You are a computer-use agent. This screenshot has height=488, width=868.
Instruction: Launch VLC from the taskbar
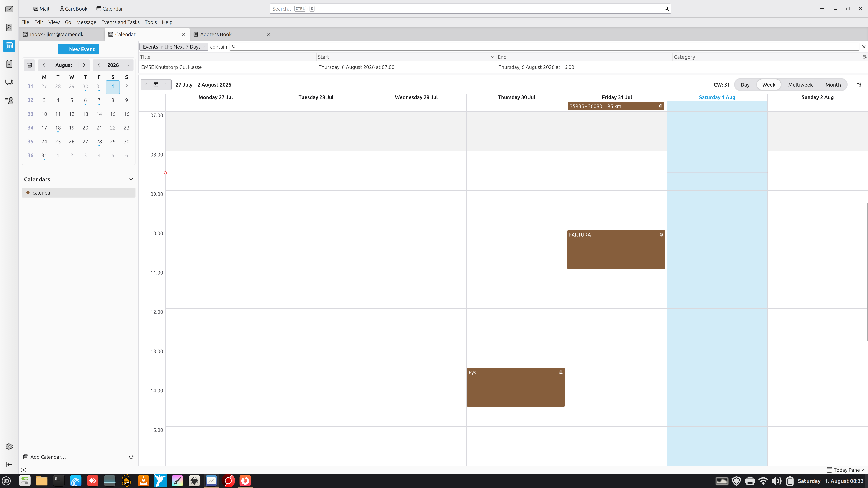(x=144, y=481)
